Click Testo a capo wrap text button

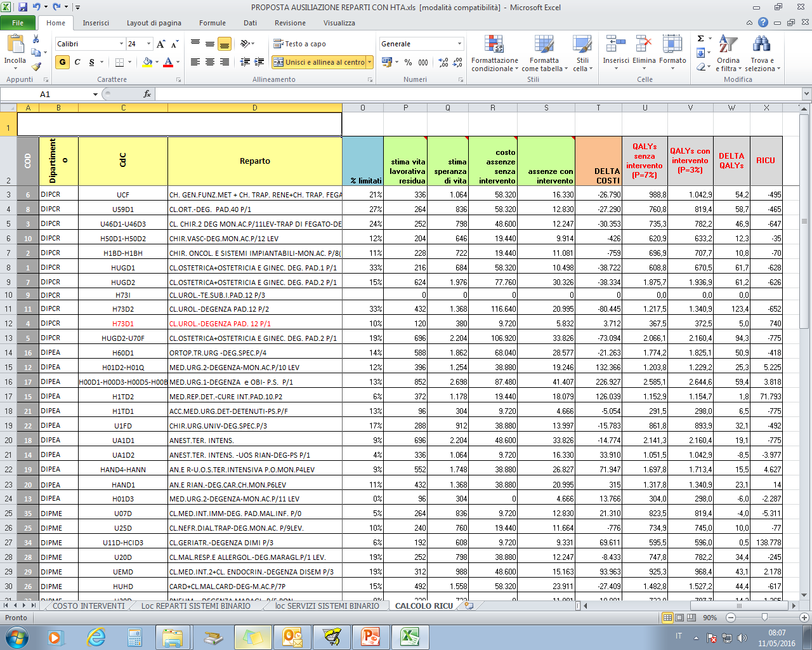(299, 44)
